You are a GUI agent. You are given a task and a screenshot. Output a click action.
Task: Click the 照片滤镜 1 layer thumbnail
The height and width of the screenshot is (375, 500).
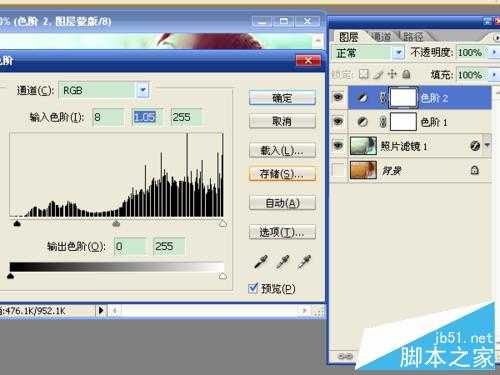(x=363, y=146)
